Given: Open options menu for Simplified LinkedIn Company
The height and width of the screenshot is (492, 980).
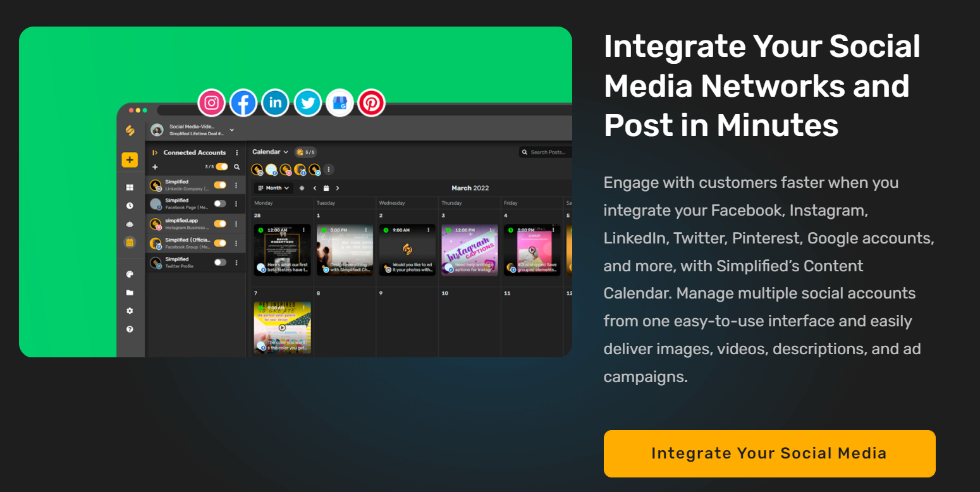Looking at the screenshot, I should 236,185.
